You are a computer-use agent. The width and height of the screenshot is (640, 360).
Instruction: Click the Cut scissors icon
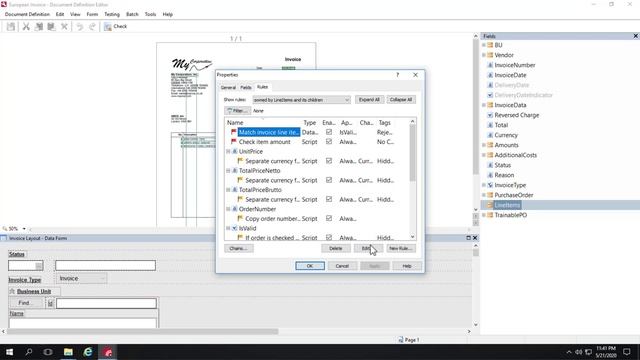click(26, 27)
